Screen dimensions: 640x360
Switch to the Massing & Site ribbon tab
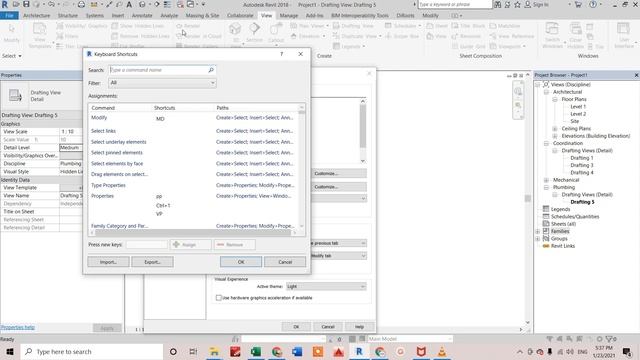tap(202, 16)
